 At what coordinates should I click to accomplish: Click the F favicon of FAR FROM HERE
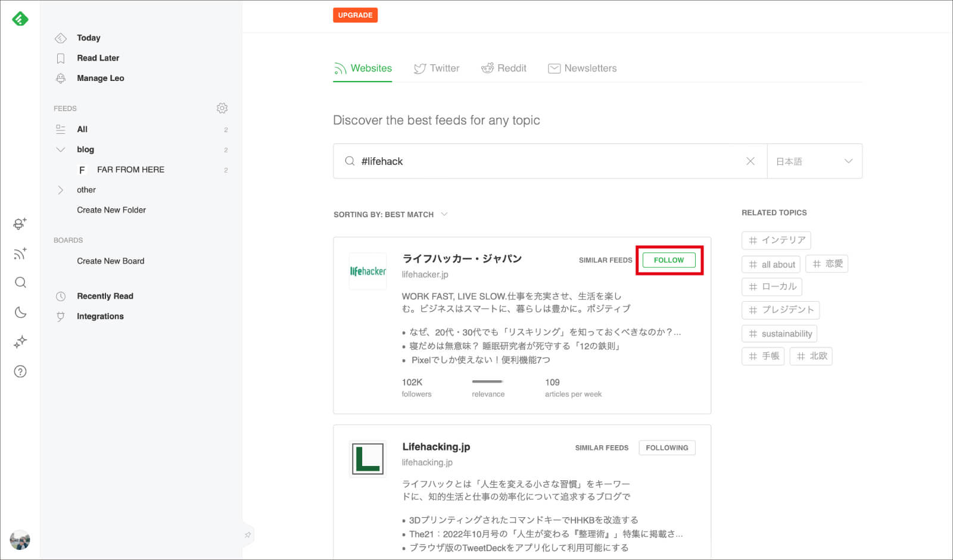click(82, 170)
